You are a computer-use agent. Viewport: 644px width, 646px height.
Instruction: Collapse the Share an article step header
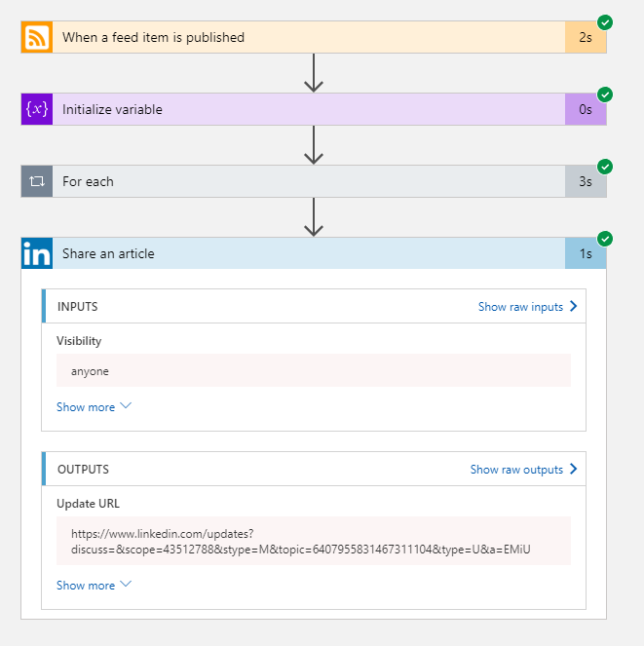point(314,253)
